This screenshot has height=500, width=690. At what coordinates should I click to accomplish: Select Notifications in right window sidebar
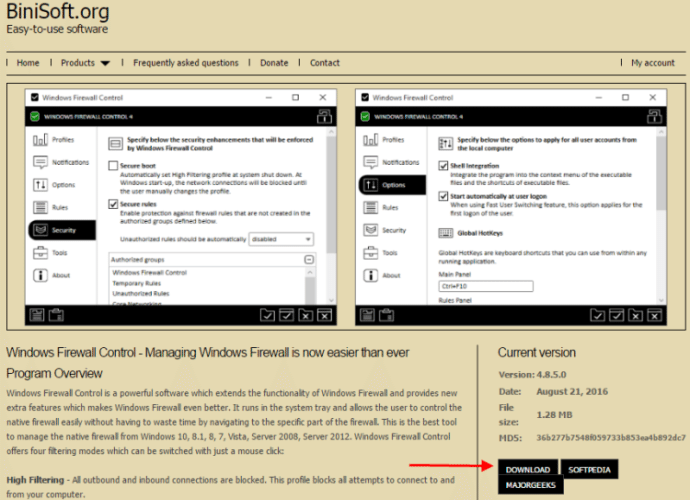pyautogui.click(x=392, y=162)
